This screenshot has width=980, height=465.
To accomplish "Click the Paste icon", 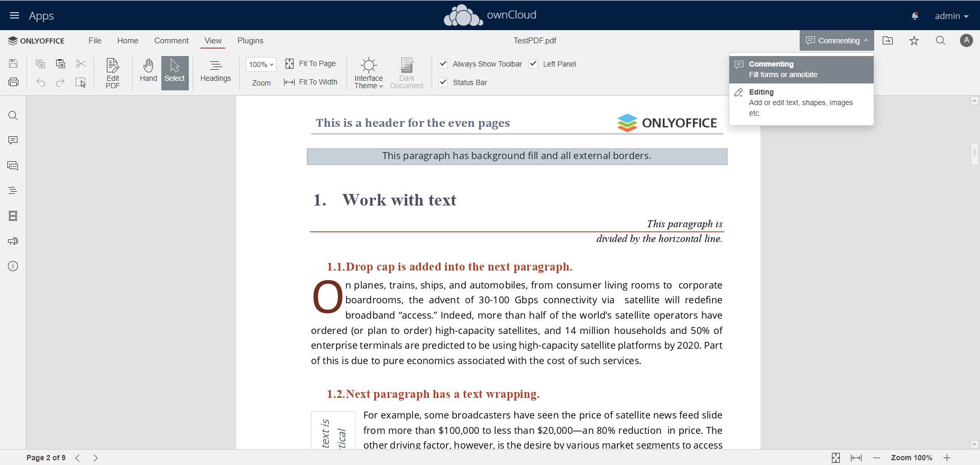I will coord(60,64).
